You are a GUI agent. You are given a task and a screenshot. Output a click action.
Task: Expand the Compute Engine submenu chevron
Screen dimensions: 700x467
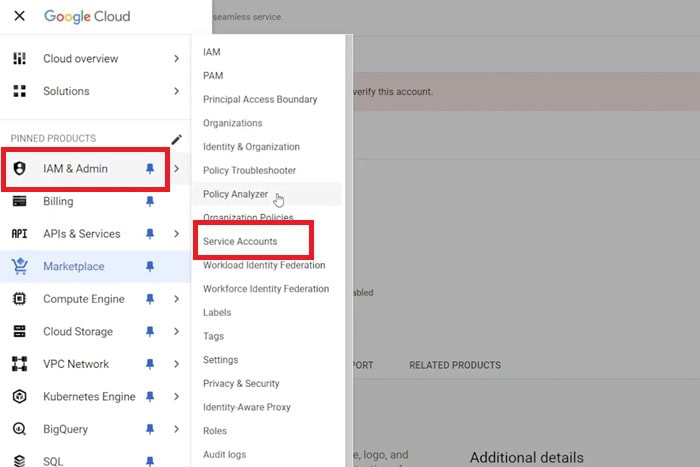click(176, 299)
